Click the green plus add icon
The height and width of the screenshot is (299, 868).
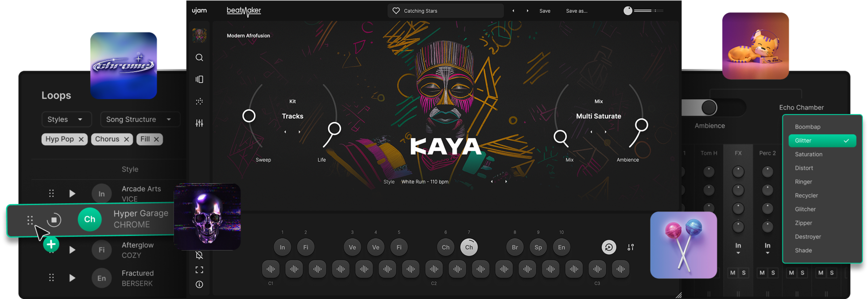[51, 244]
